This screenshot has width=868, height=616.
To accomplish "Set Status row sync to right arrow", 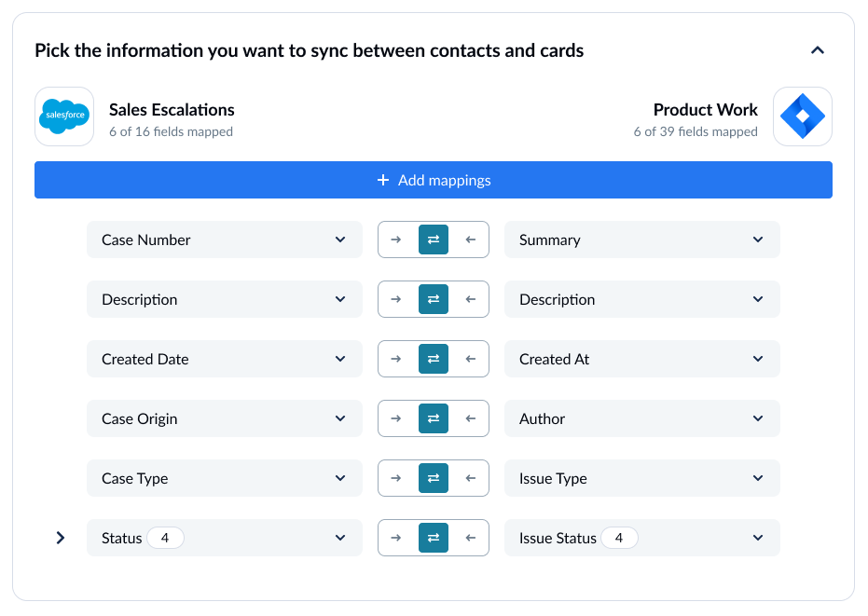I will tap(396, 538).
